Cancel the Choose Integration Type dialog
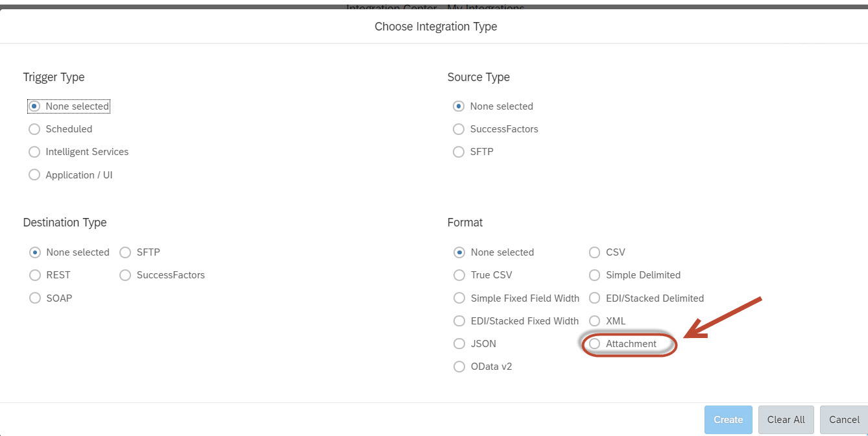 pyautogui.click(x=844, y=420)
